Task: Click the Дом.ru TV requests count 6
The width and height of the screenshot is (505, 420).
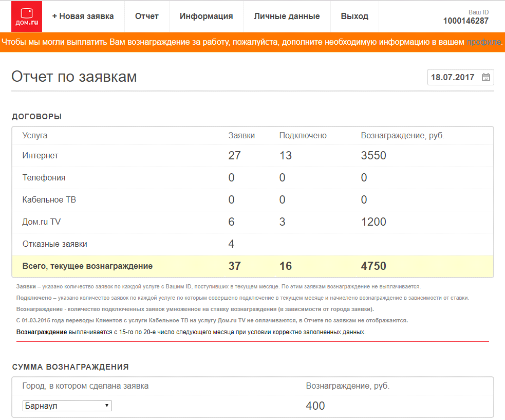Action: (x=231, y=222)
